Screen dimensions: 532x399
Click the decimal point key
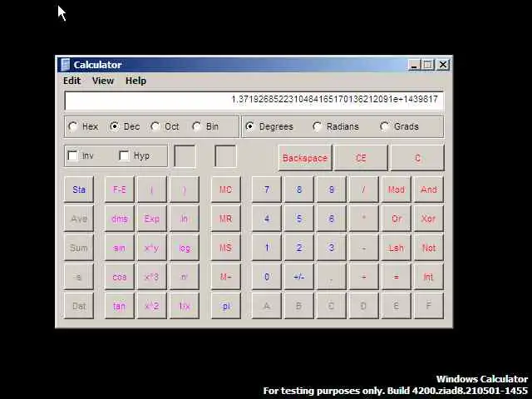[331, 277]
